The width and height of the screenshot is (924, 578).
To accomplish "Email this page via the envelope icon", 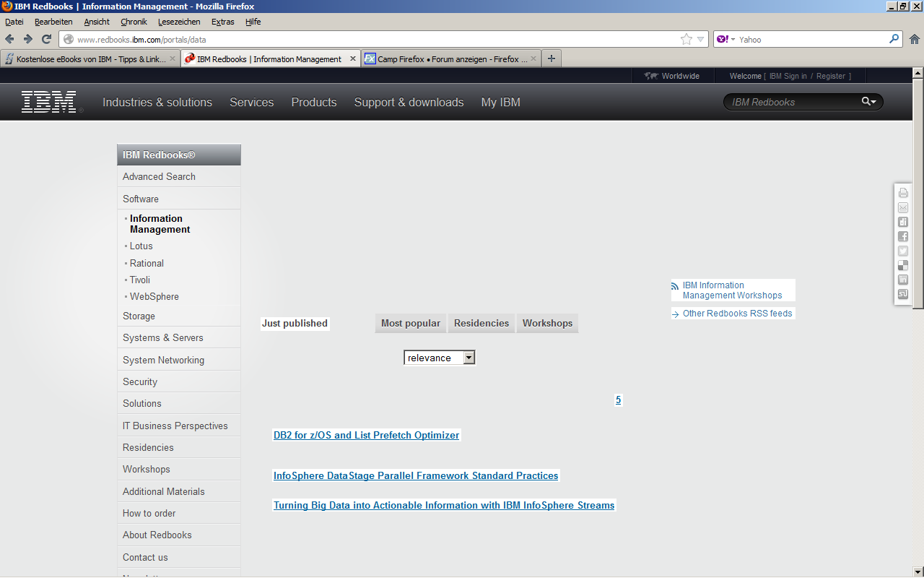I will (903, 207).
